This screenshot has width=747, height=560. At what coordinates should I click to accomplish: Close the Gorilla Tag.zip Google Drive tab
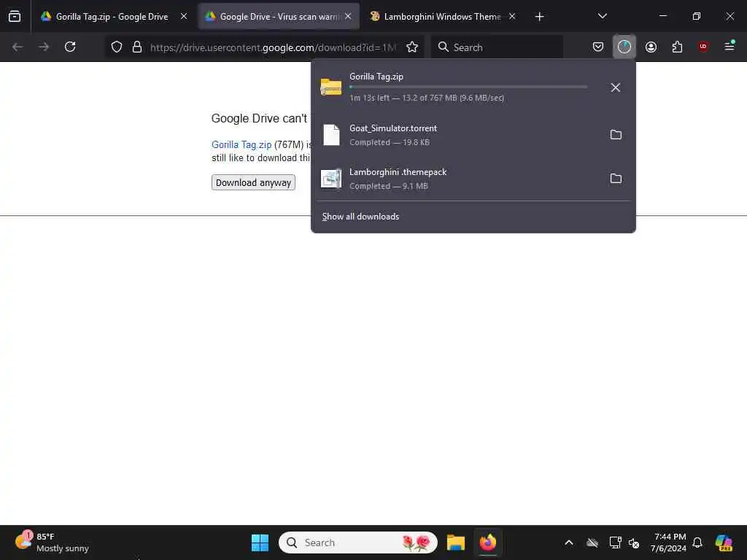183,17
